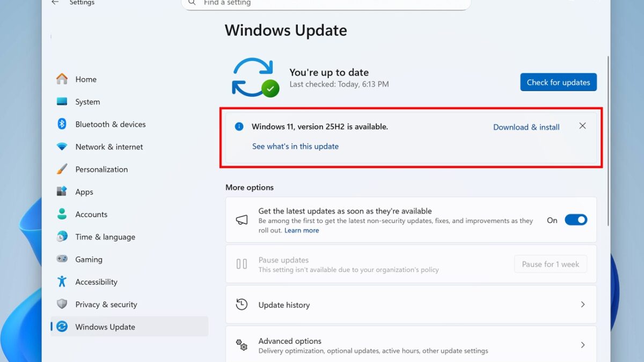
Task: Select the Privacy & security shield icon
Action: pos(62,305)
